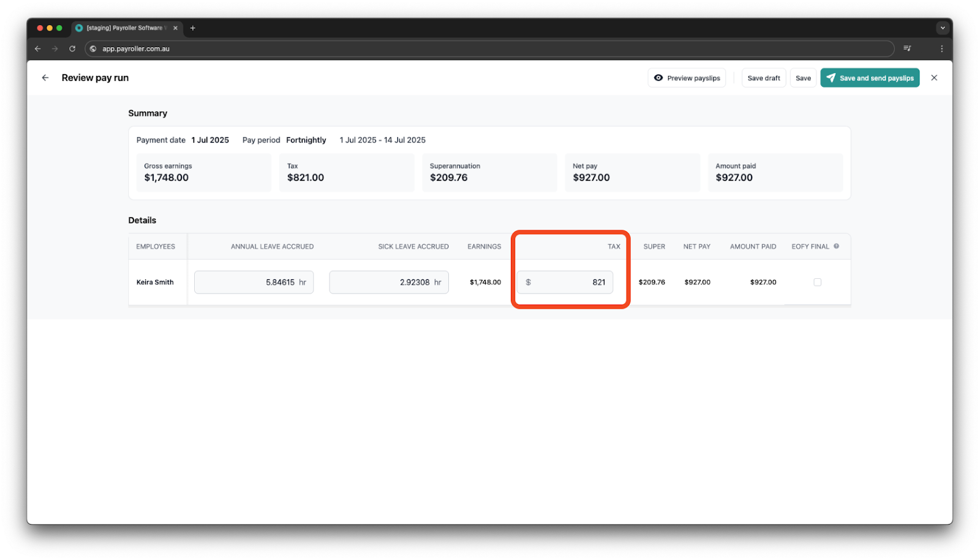Click Save and send payslips
980x560 pixels.
(870, 78)
